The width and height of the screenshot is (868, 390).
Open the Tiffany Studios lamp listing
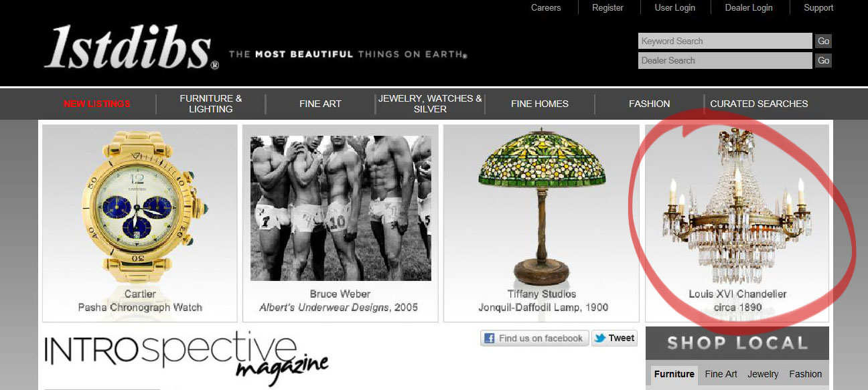pos(541,223)
